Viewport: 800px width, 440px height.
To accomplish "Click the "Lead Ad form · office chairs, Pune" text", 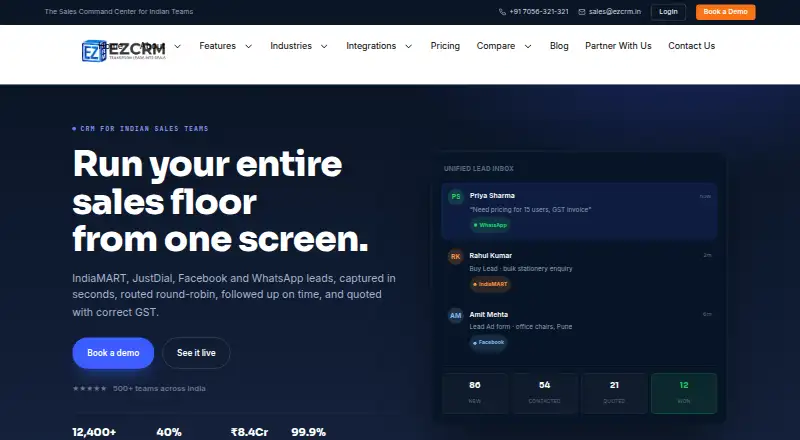I will point(521,327).
